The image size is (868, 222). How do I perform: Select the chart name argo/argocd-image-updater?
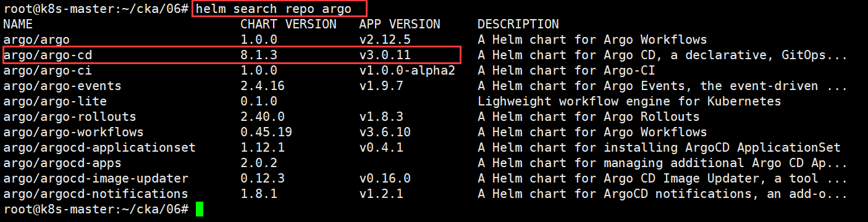(96, 179)
